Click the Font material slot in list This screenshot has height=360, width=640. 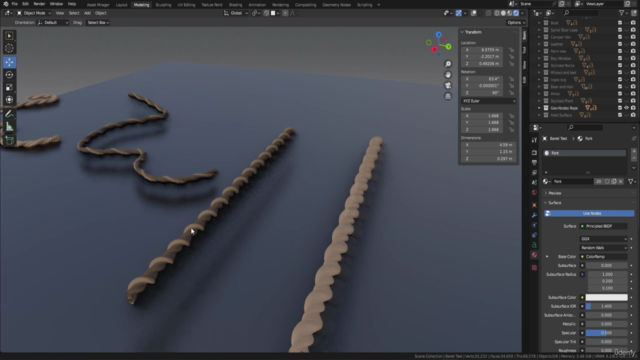point(585,153)
